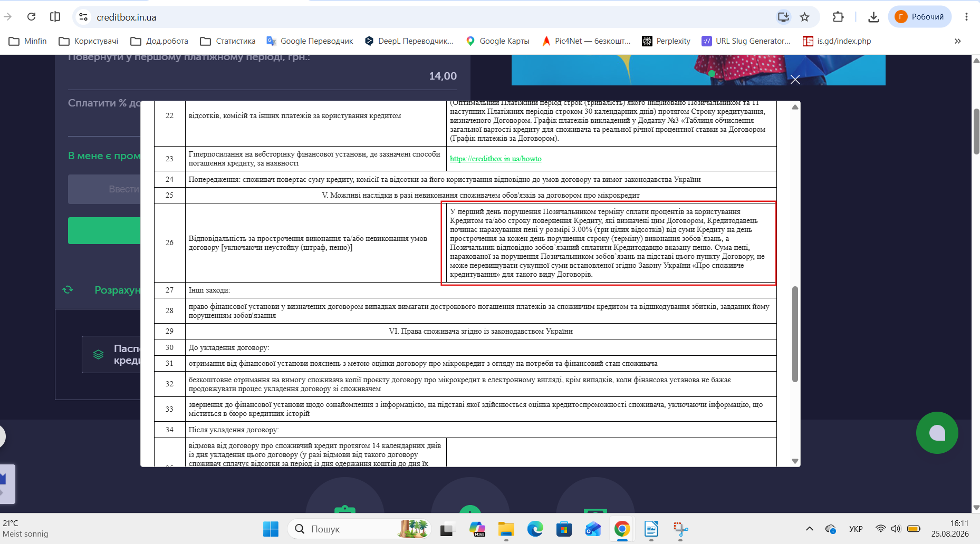
Task: Open the browser downloads icon
Action: point(873,17)
